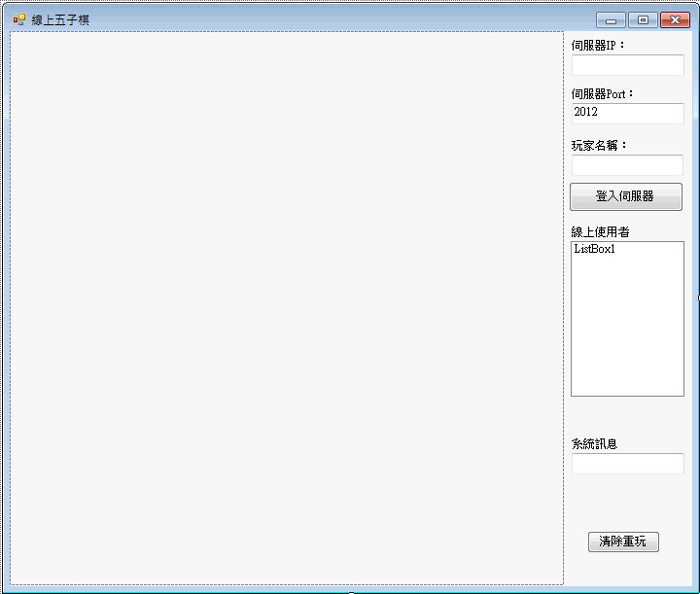This screenshot has height=594, width=700.
Task: Maximize the 線上五子棋 window
Action: point(643,20)
